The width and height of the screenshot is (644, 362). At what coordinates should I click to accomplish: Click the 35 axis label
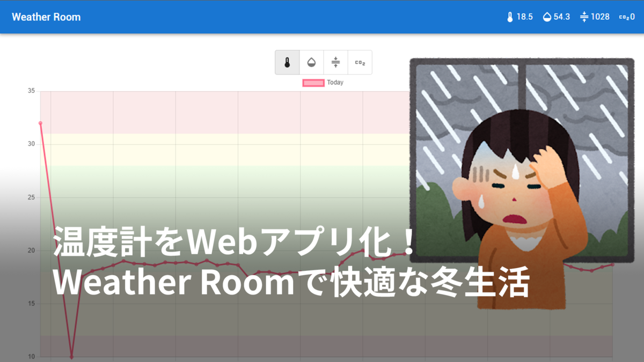click(x=31, y=91)
